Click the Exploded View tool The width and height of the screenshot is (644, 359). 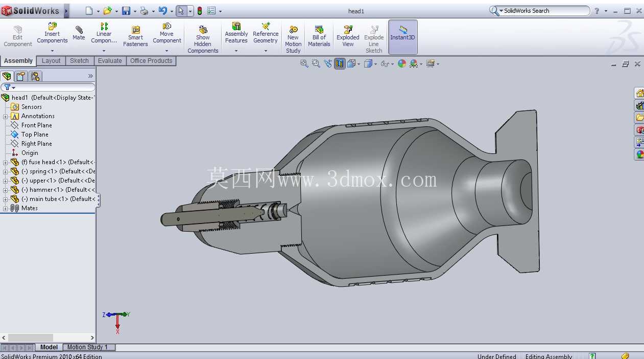pyautogui.click(x=348, y=36)
